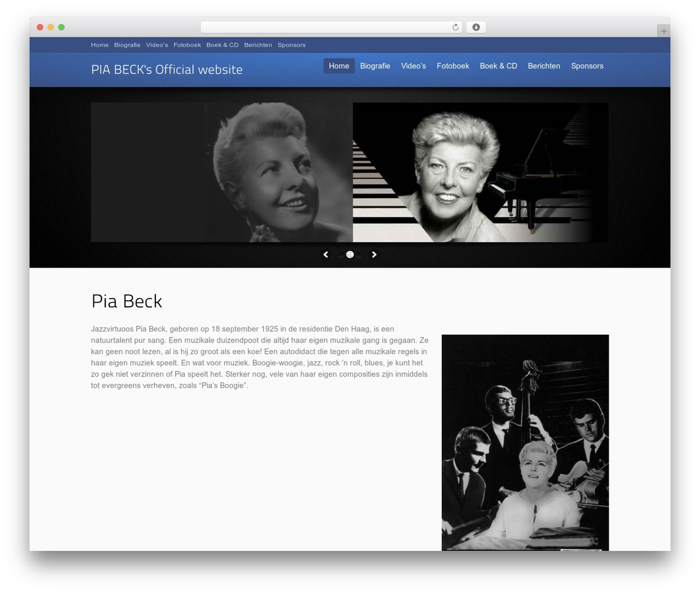Click Biografie link in top bar

click(127, 45)
